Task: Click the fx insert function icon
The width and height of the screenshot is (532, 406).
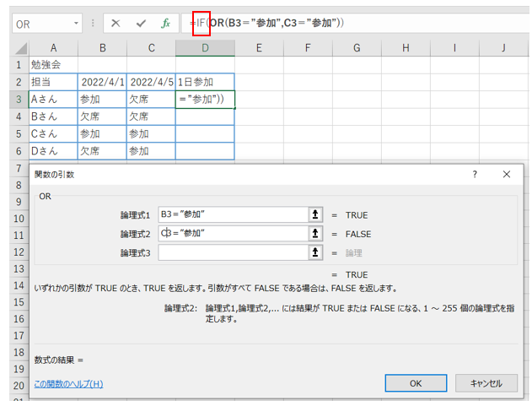Action: (x=165, y=24)
